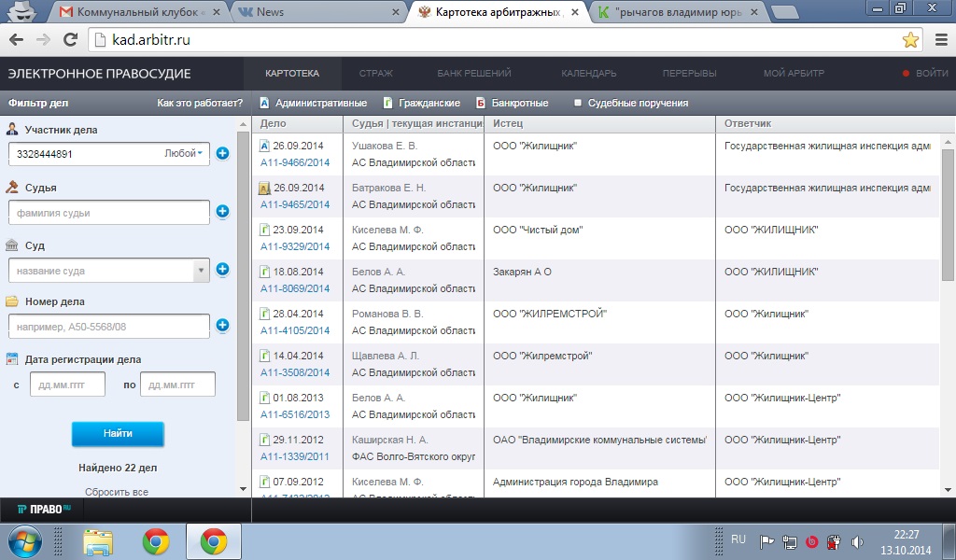Toggle the Банкротные case filter
Viewport: 956px width, 560px height.
(513, 103)
